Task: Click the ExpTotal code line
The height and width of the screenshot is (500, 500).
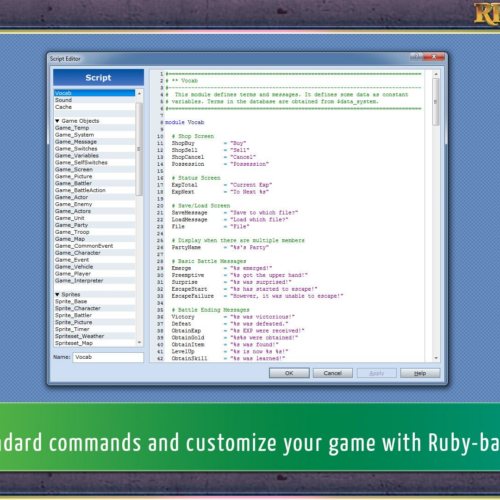Action: pos(222,185)
